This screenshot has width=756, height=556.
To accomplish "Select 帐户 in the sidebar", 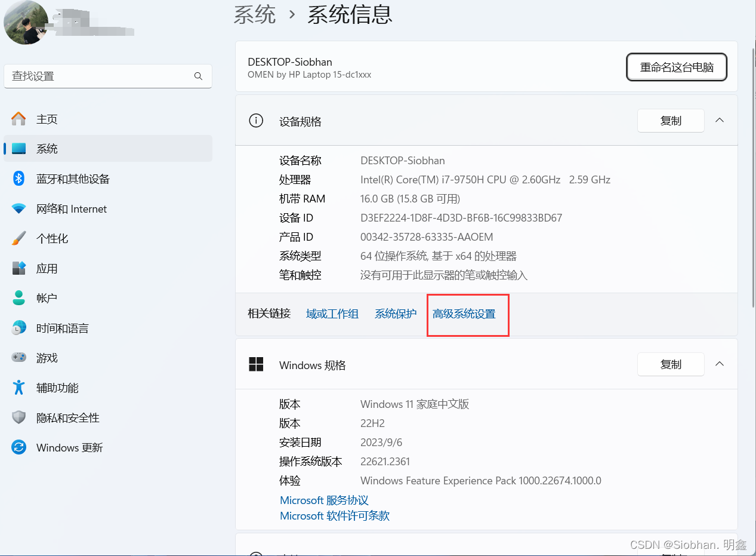I will pos(107,298).
